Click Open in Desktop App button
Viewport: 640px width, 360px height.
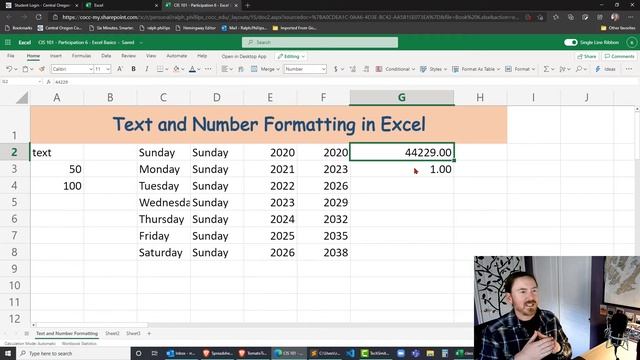tap(244, 56)
